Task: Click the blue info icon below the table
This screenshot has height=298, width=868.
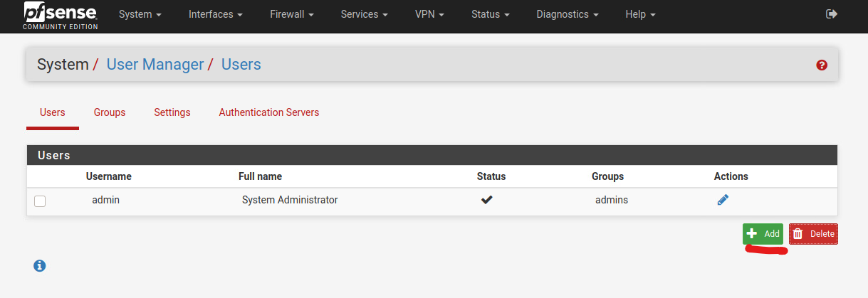Action: pyautogui.click(x=40, y=265)
